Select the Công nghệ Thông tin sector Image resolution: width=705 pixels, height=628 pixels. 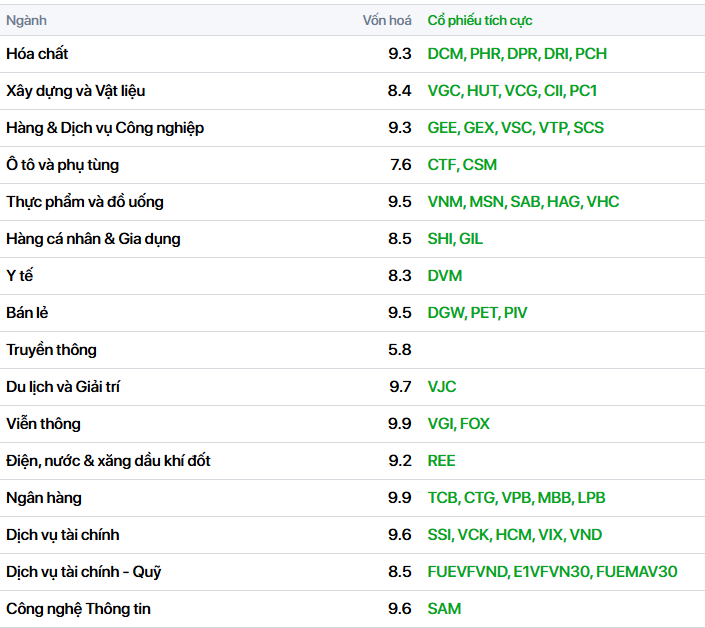coord(79,609)
